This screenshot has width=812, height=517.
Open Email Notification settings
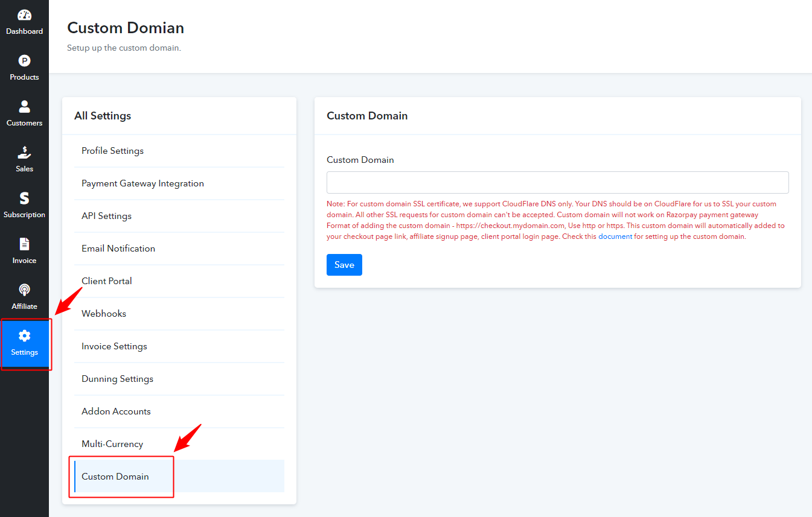coord(179,249)
